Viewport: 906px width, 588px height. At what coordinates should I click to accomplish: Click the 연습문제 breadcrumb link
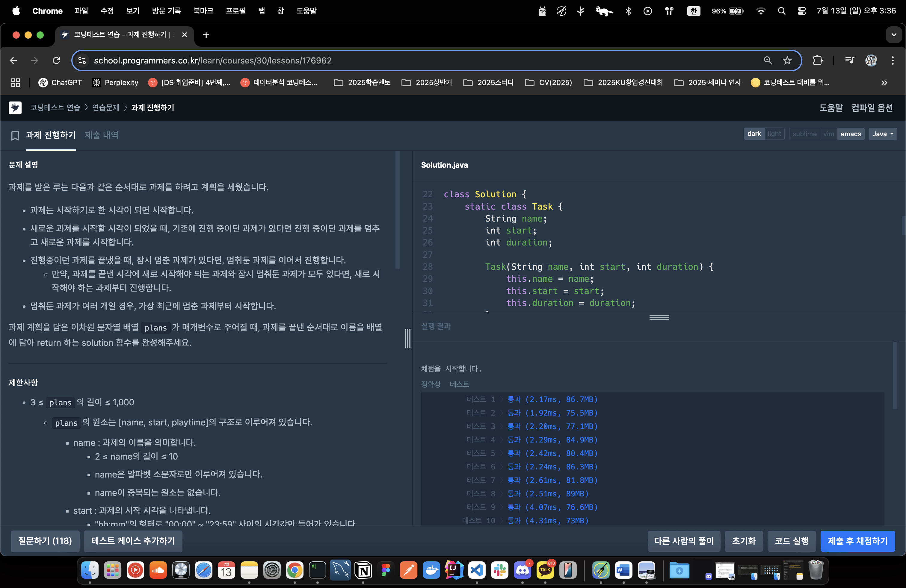pos(106,108)
